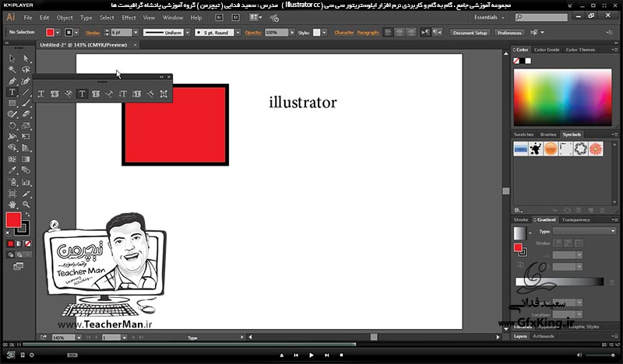This screenshot has height=364, width=623.
Task: Pick a color from the color spectrum
Action: pos(562,97)
